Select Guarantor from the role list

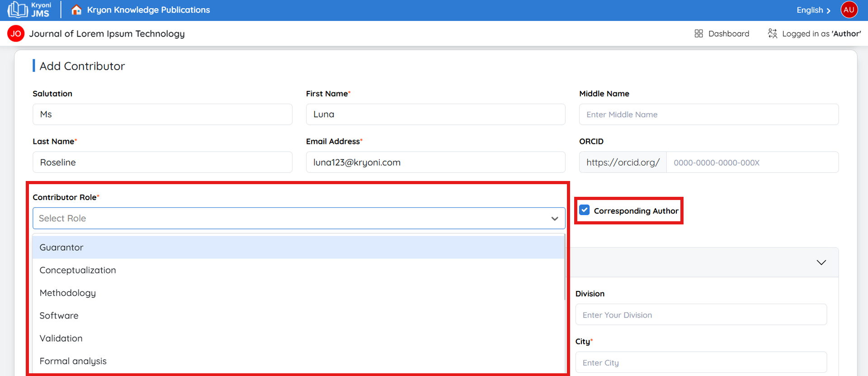pos(61,247)
